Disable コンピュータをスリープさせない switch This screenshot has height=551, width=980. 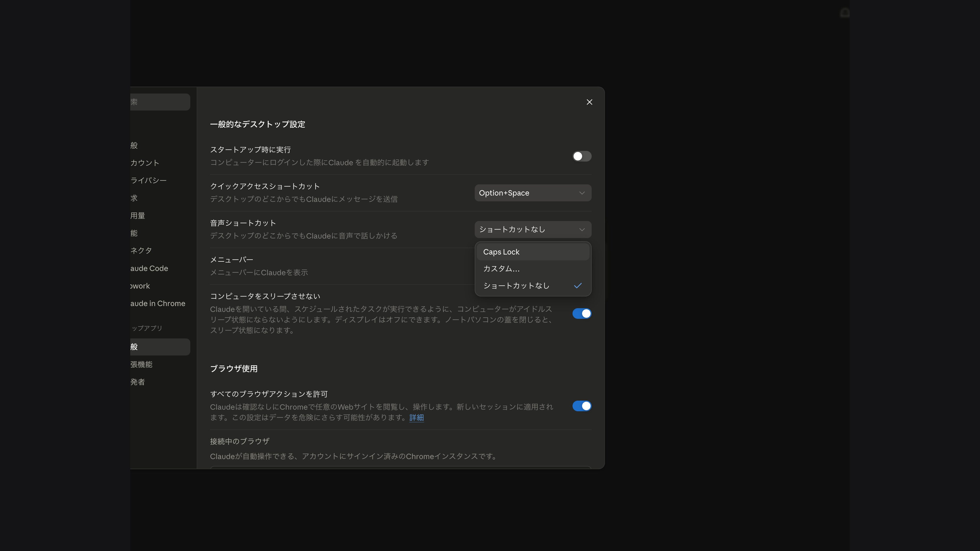pos(582,313)
